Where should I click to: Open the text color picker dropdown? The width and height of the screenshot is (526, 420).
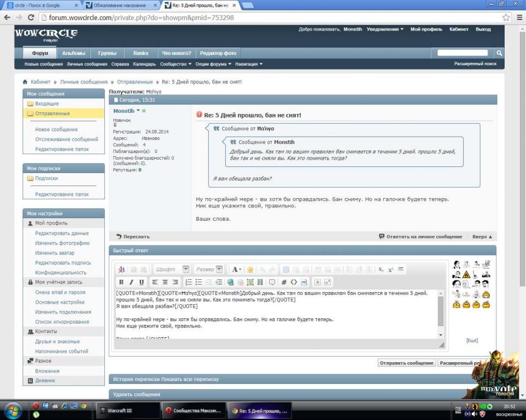coord(237,269)
